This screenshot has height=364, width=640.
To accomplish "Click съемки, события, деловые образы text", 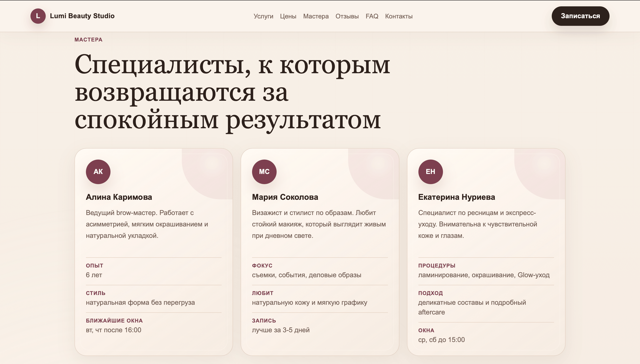I will (306, 275).
